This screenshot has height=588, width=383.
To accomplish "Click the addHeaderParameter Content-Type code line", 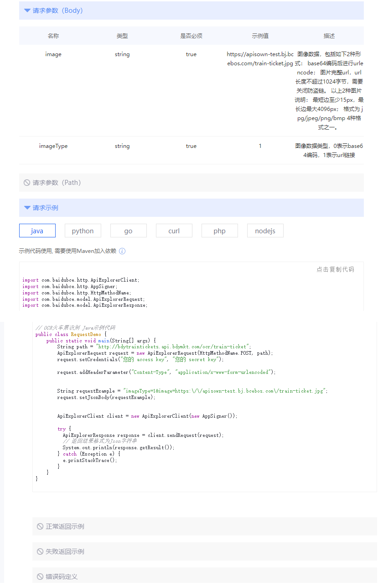I will coord(166,372).
